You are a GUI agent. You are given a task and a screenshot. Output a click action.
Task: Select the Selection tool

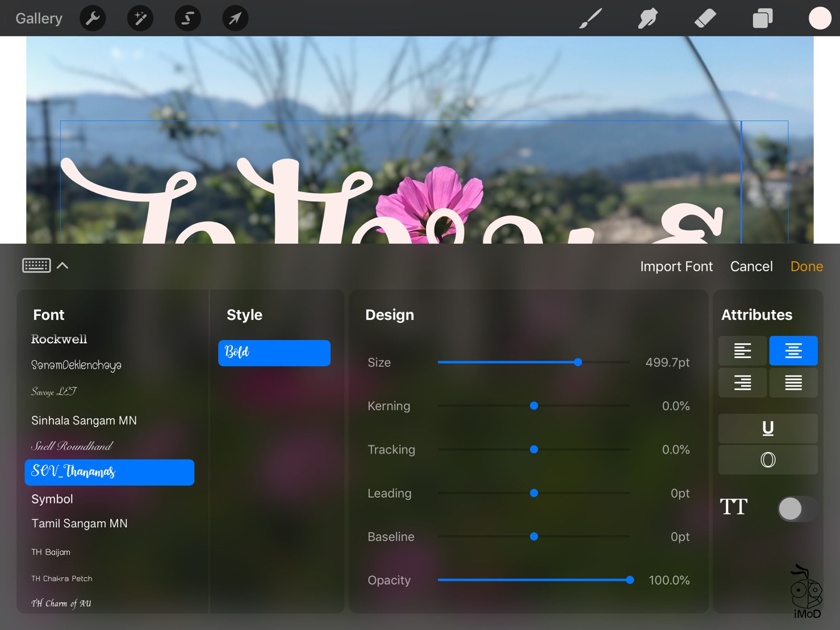(x=187, y=18)
